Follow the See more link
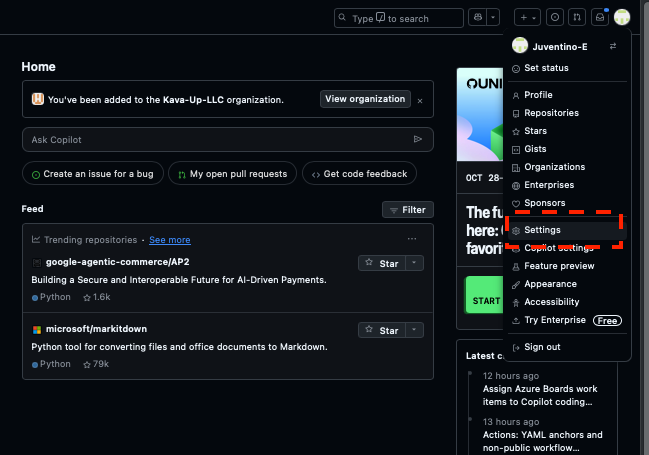 [x=170, y=240]
